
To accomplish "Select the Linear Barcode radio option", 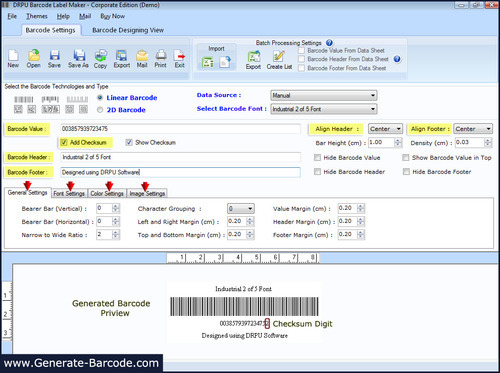I will click(100, 98).
